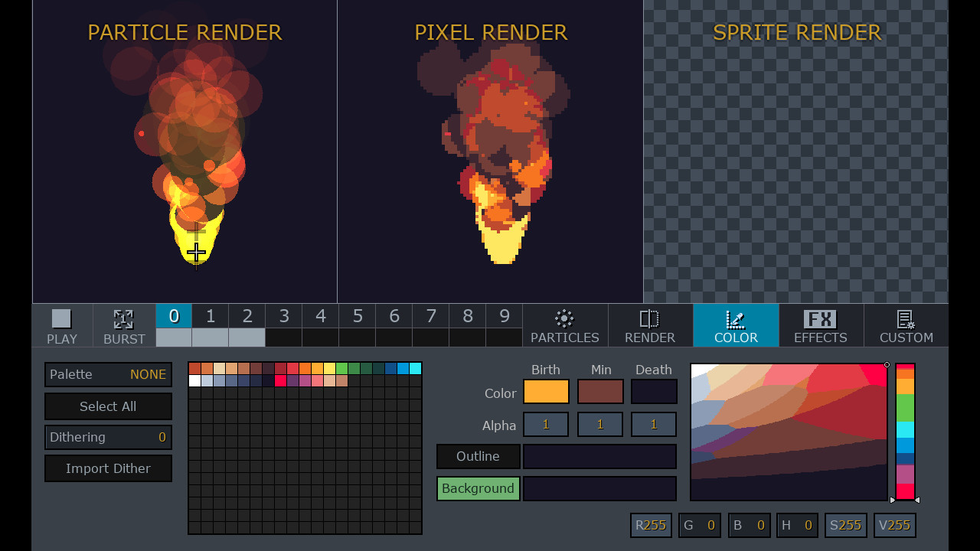
Task: Pick the orange Min color swatch
Action: click(x=600, y=391)
